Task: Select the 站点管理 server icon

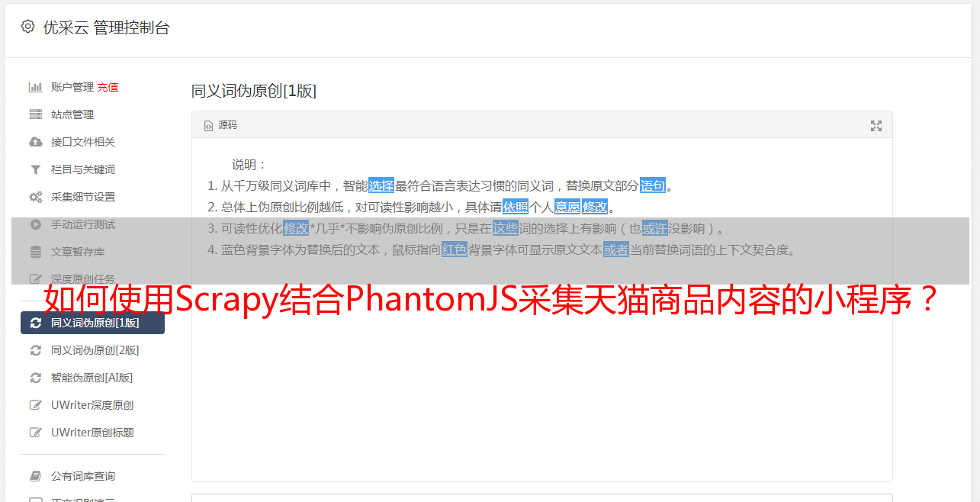Action: (35, 114)
